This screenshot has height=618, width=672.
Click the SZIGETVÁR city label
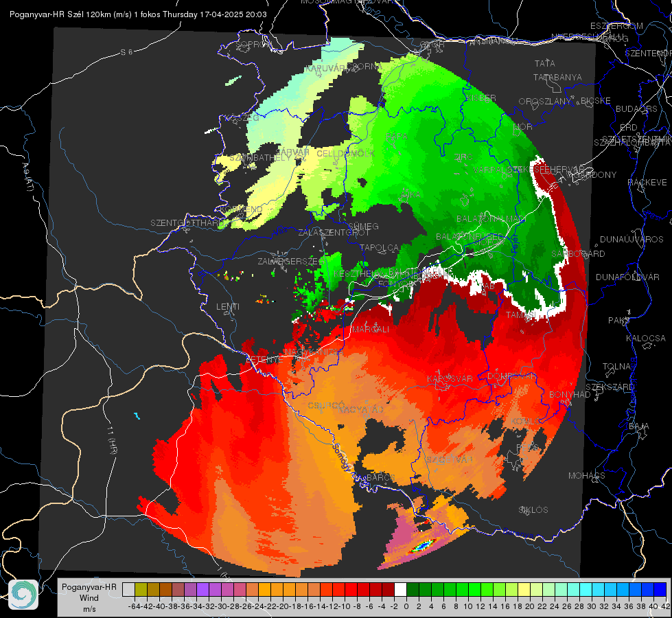[450, 459]
